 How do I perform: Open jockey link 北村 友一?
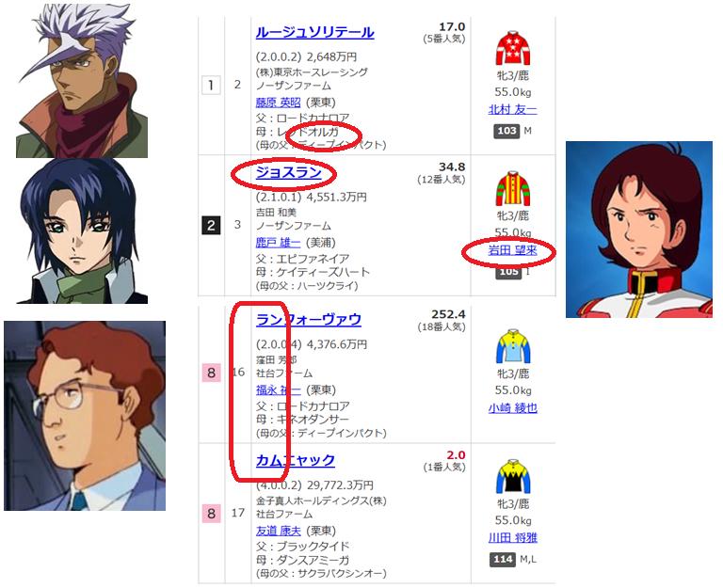pyautogui.click(x=513, y=110)
